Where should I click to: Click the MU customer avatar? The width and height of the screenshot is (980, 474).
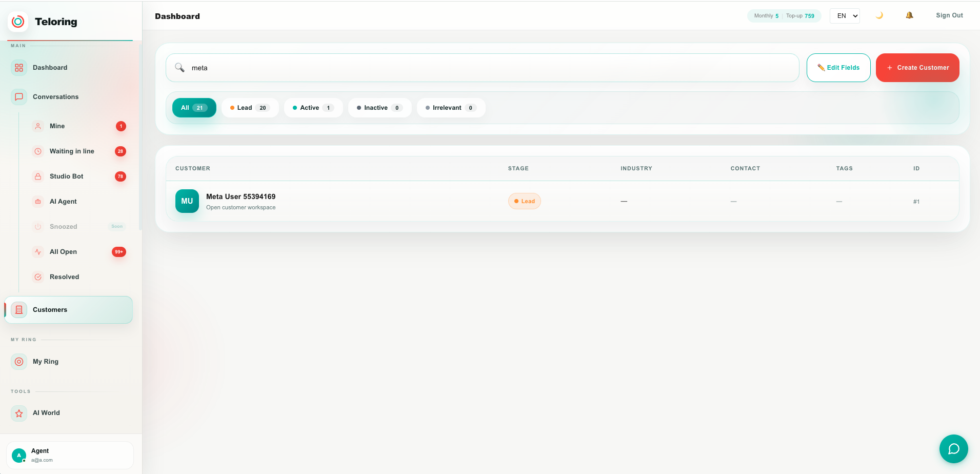(187, 201)
